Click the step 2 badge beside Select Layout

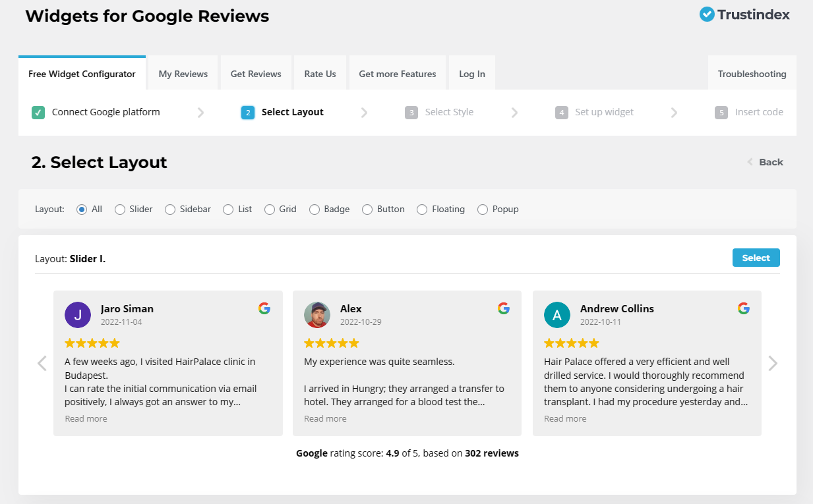(248, 112)
